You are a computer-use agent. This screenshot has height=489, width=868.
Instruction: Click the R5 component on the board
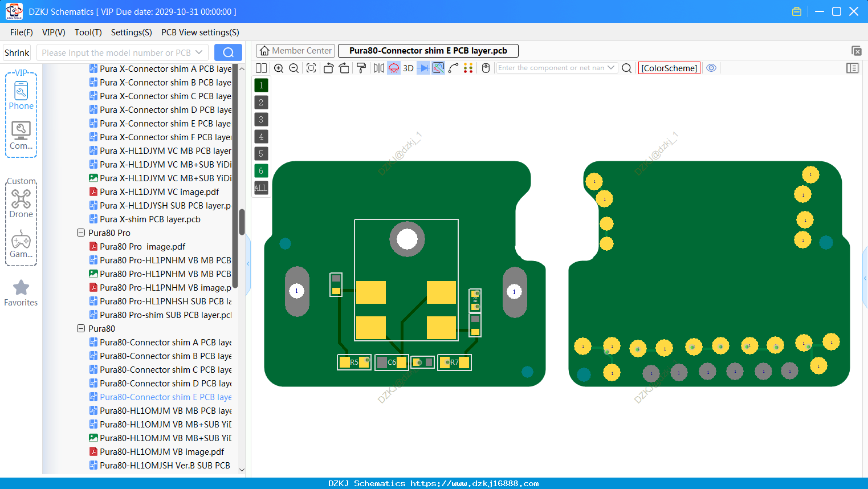(x=354, y=362)
